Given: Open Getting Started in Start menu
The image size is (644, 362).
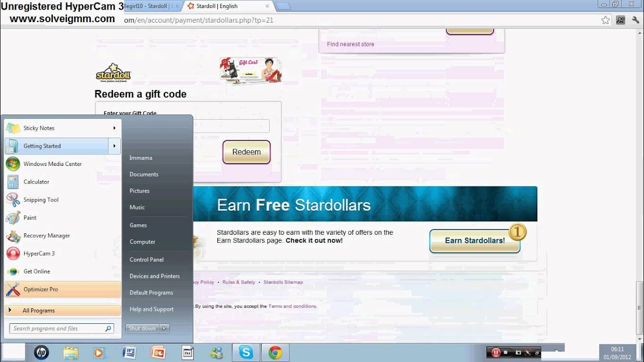Looking at the screenshot, I should click(56, 146).
